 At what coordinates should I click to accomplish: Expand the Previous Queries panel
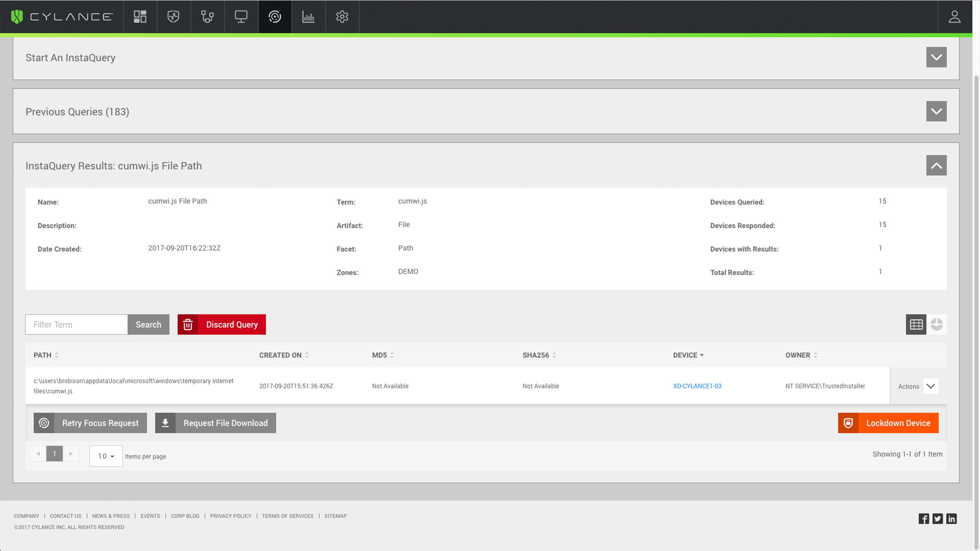click(936, 111)
